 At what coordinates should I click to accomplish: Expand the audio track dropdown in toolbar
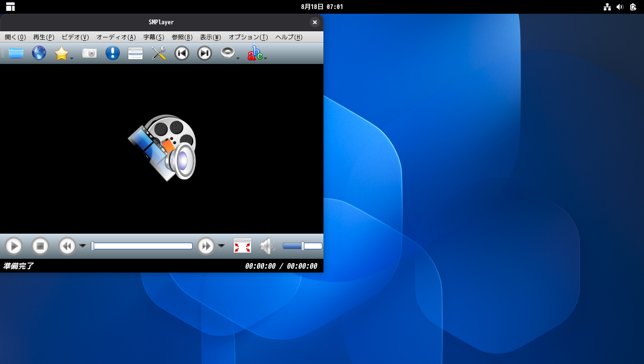[238, 58]
